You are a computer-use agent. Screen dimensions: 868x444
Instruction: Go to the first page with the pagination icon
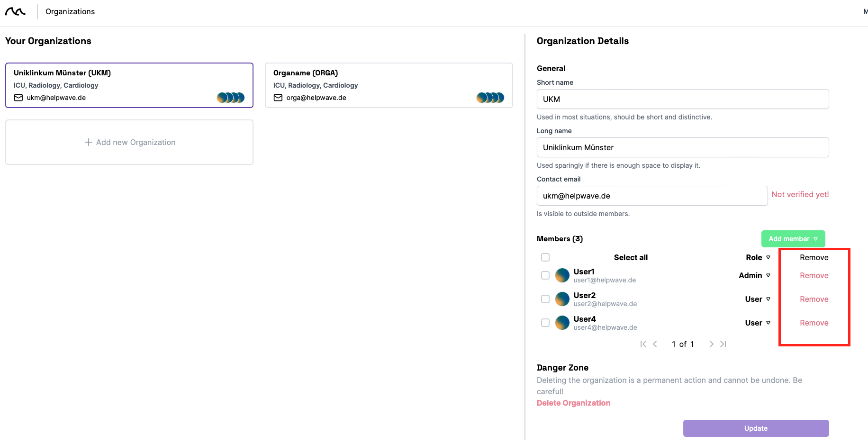643,344
